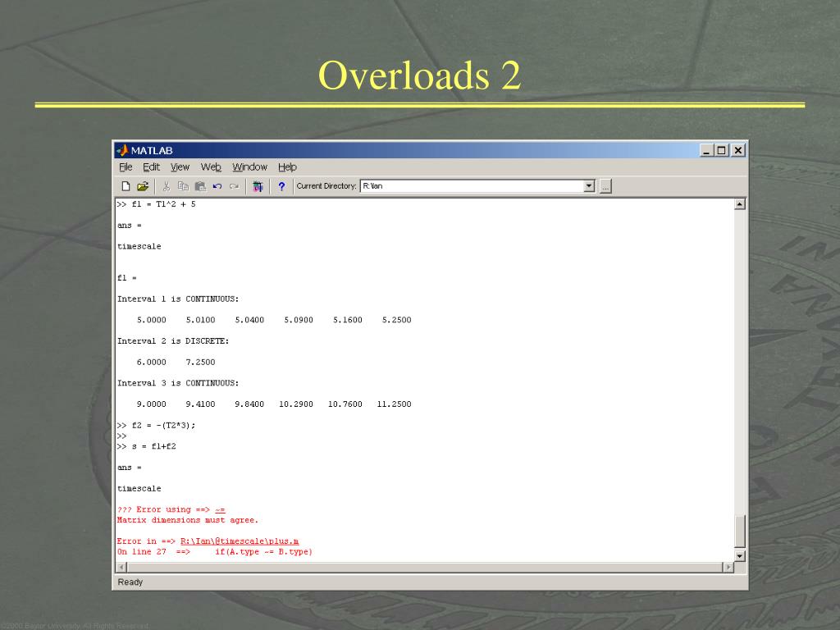This screenshot has width=840, height=630.
Task: Open the R:\Ian\@timescale\plus.m error link
Action: [240, 541]
